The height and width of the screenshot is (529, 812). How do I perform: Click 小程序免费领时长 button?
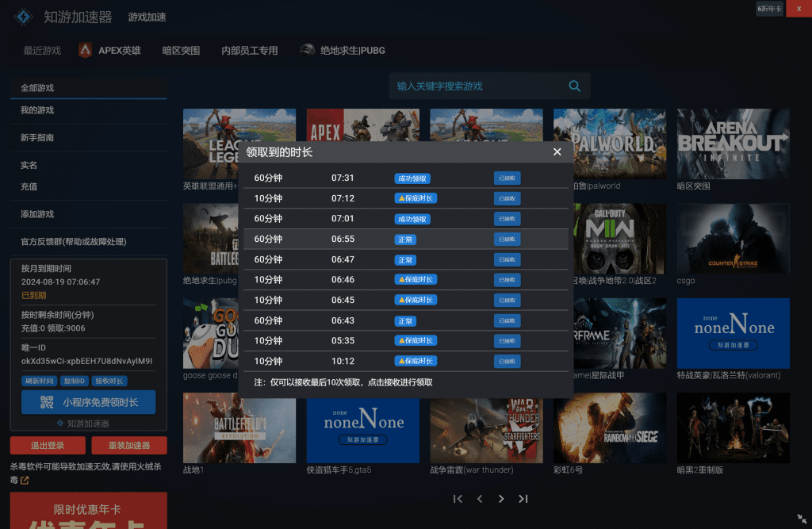tap(89, 402)
